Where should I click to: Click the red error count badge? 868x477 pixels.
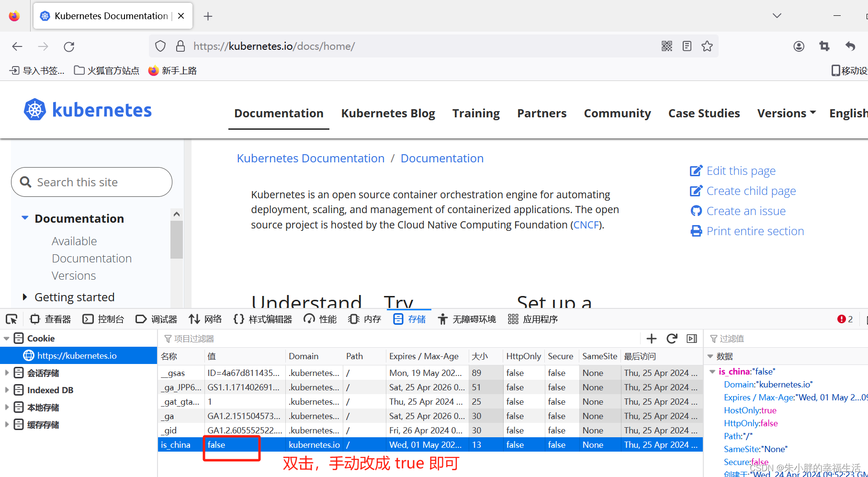(845, 319)
